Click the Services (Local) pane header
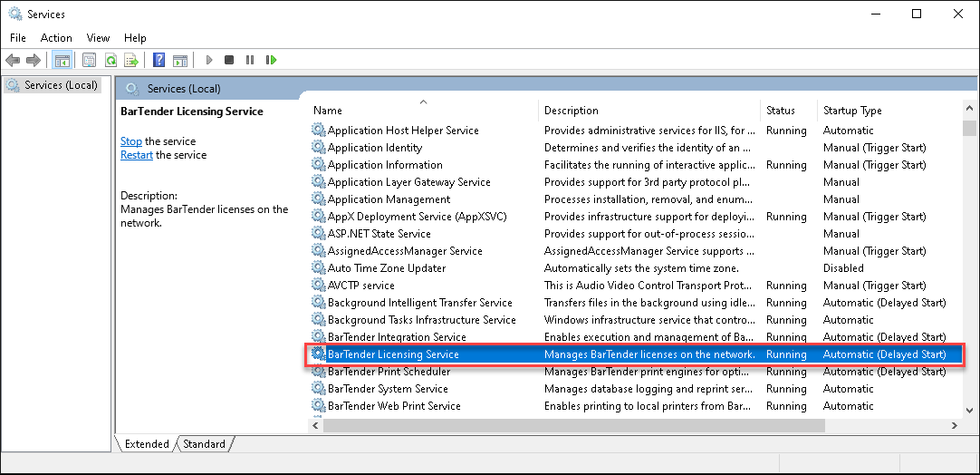This screenshot has height=475, width=980. pos(184,89)
